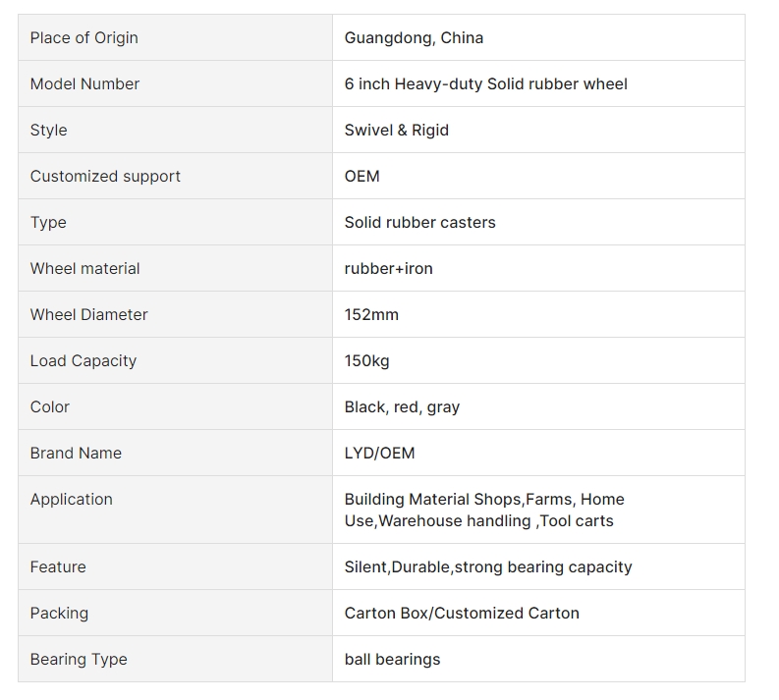Select the 'rubber+iron' value
Image resolution: width=779 pixels, height=700 pixels.
[388, 269]
